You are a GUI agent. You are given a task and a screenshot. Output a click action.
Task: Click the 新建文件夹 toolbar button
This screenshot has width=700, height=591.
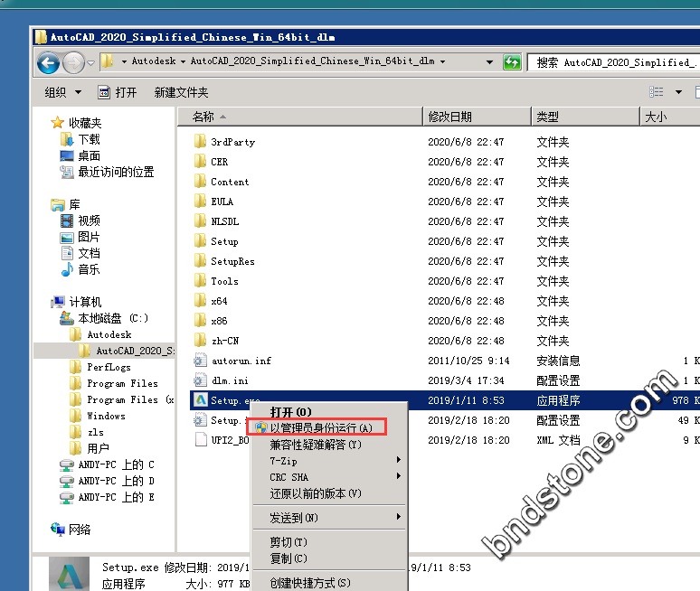point(181,92)
